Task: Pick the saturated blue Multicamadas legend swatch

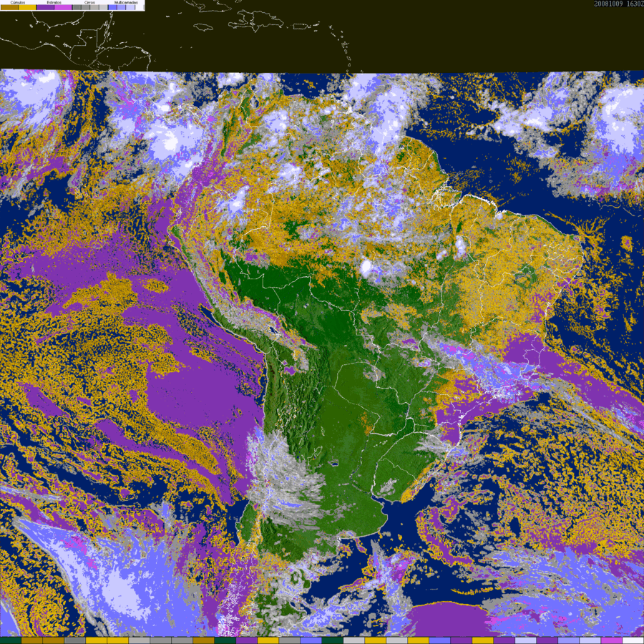Action: click(112, 7)
